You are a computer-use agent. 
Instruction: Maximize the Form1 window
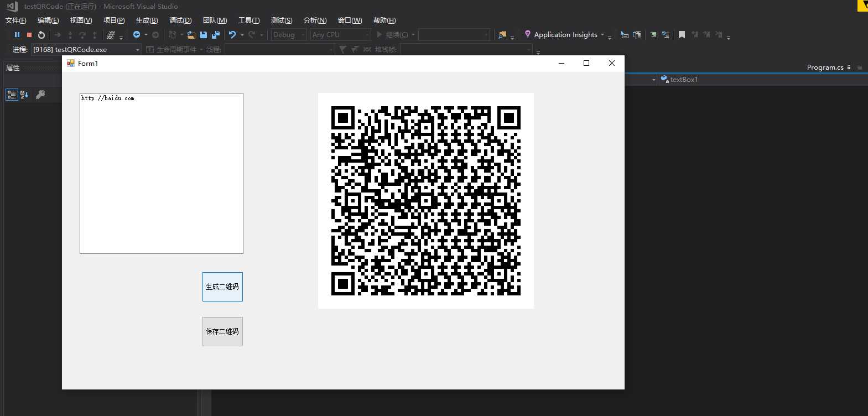586,63
